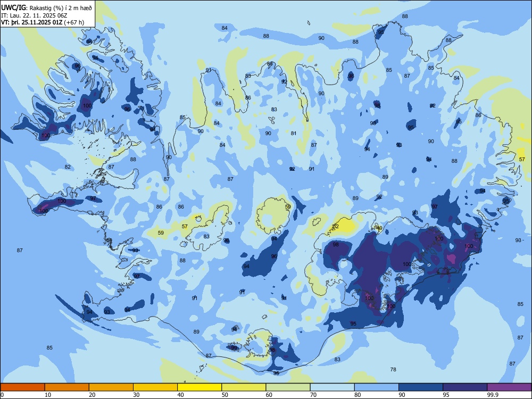Click the 0–10 dark orange legend swatch

click(22, 387)
